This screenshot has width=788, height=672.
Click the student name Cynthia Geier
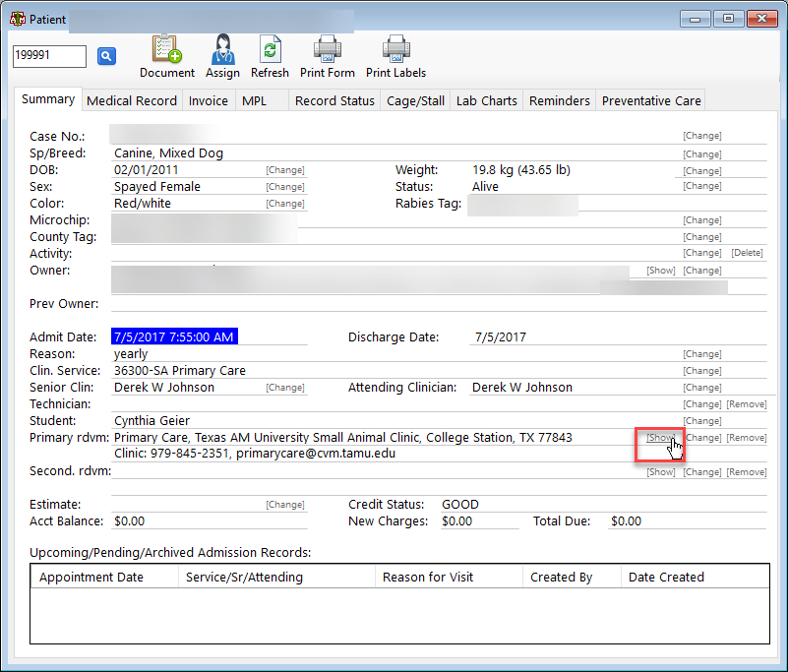[x=152, y=421]
